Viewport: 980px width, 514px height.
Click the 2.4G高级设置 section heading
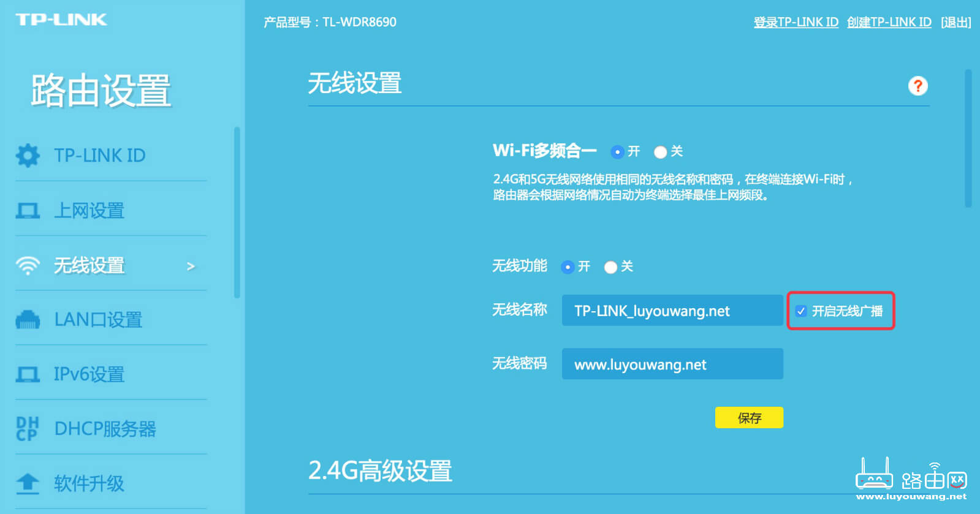click(380, 471)
